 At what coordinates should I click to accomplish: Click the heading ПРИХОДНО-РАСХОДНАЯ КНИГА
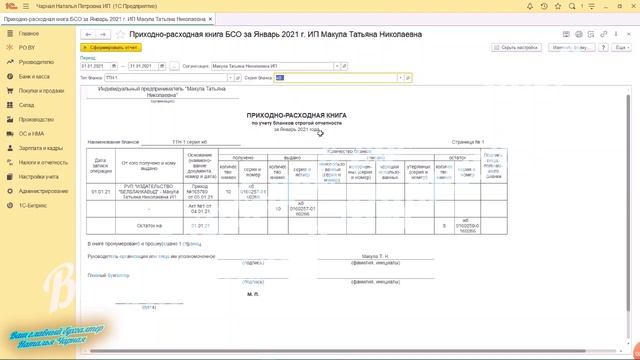pyautogui.click(x=296, y=116)
